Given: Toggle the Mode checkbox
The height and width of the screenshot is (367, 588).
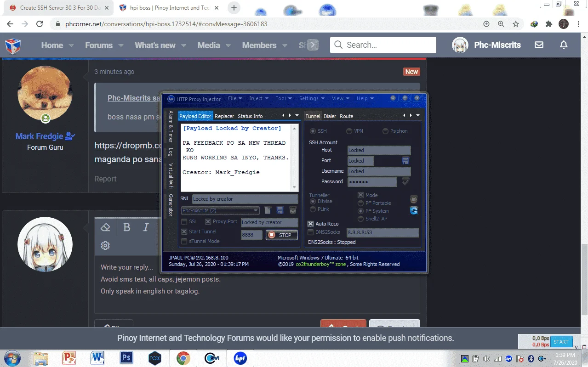Looking at the screenshot, I should click(x=361, y=195).
